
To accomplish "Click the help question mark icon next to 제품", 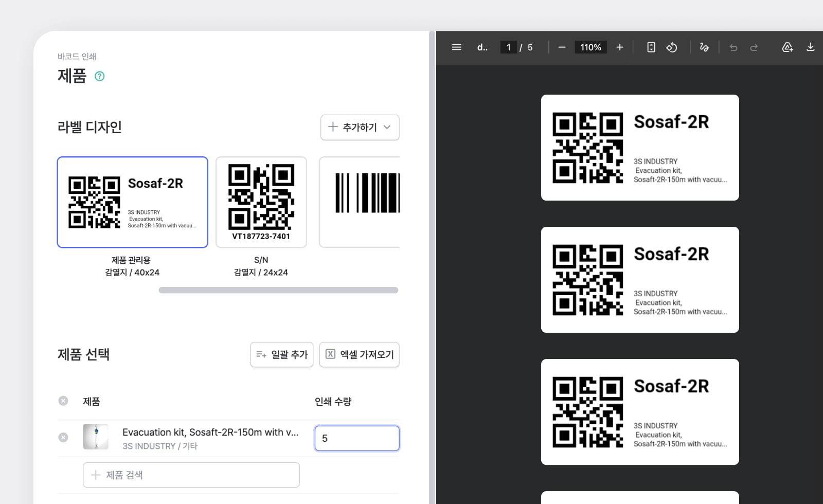I will tap(100, 76).
